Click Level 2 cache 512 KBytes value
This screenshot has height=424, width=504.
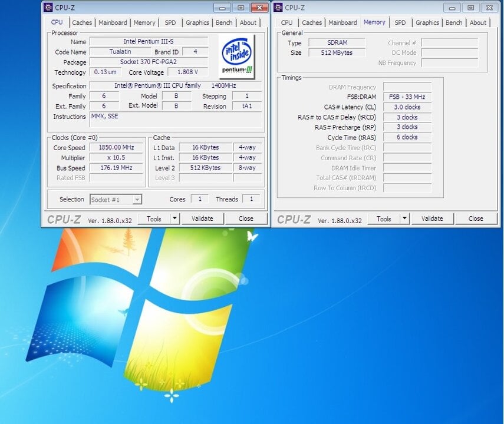pos(206,168)
